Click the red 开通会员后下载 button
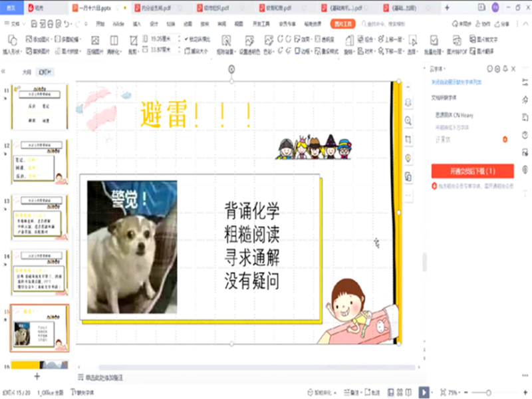The image size is (532, 399). tap(472, 171)
